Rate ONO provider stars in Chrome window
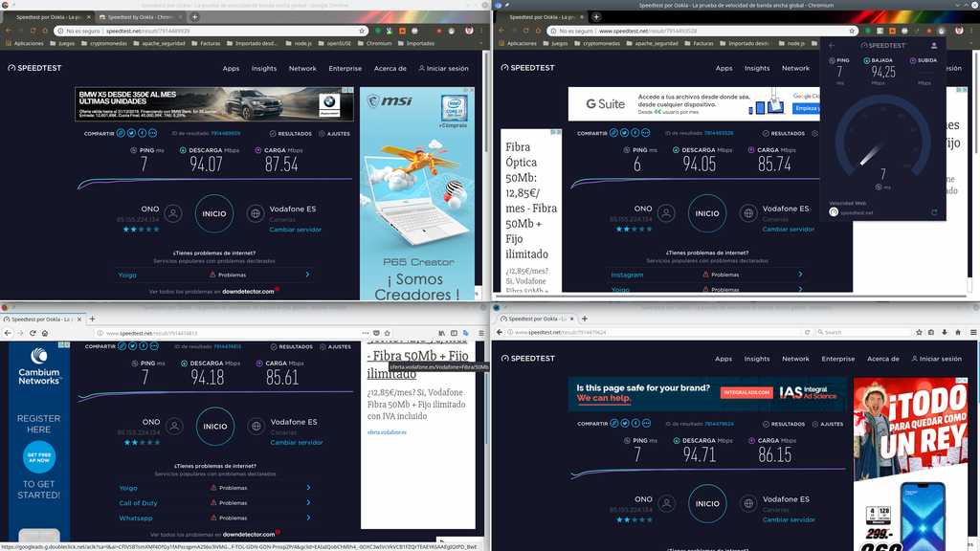 tap(141, 230)
